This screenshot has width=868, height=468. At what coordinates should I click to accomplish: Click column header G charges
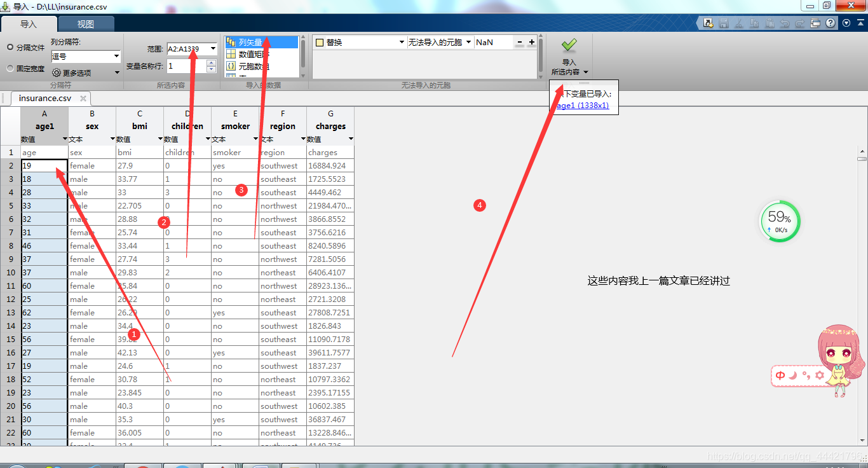click(330, 120)
